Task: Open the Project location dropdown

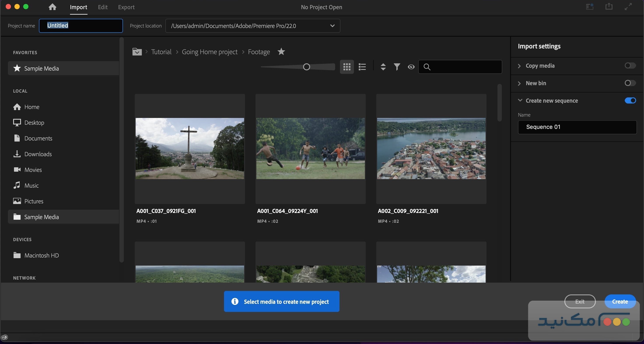Action: click(333, 26)
